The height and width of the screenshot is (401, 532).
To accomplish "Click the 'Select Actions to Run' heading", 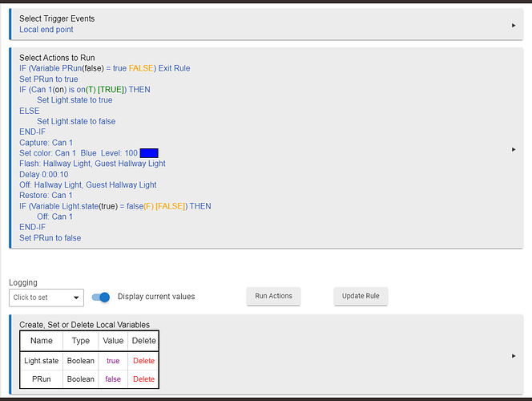I will point(57,58).
